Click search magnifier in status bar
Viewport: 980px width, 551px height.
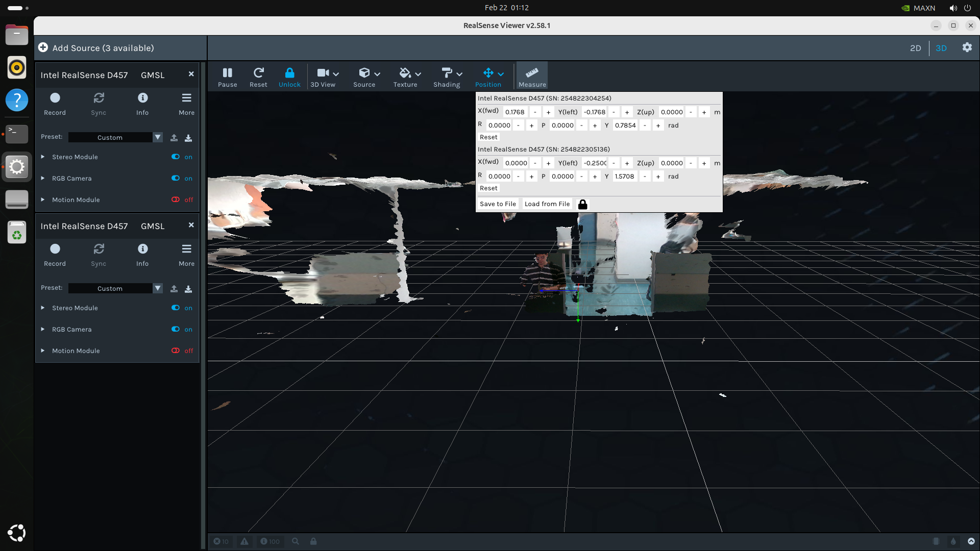coord(296,541)
